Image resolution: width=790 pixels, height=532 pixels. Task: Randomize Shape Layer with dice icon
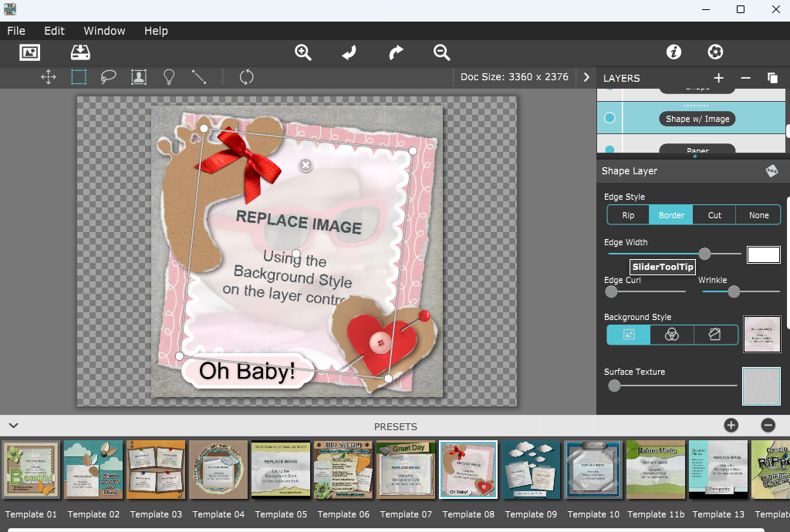tap(771, 171)
